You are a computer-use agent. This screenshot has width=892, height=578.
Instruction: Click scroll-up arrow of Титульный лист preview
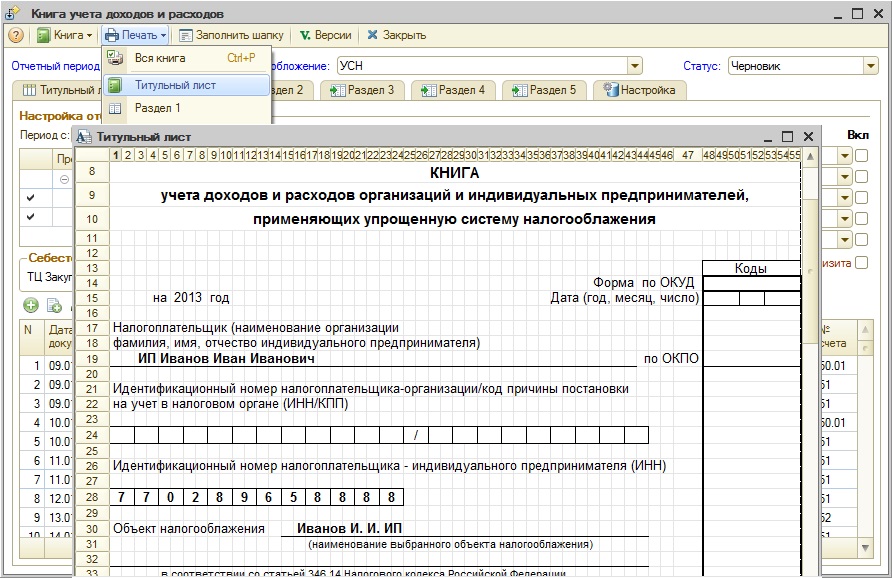click(810, 156)
